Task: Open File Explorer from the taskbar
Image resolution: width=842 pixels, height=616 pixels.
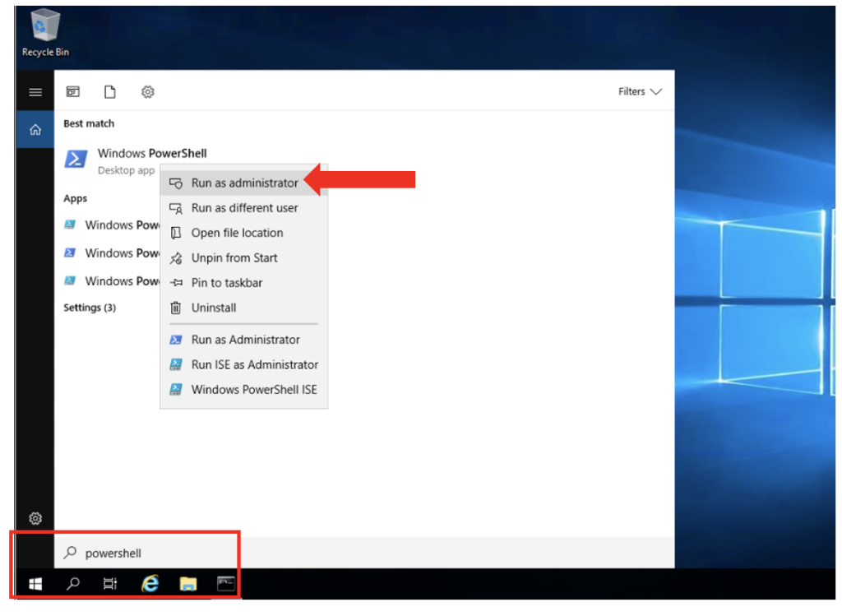Action: click(187, 583)
